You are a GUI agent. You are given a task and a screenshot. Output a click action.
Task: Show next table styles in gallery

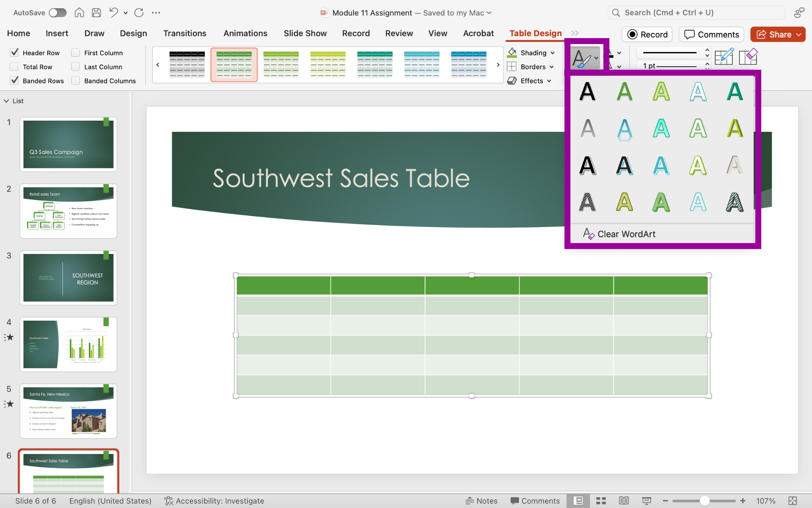click(x=498, y=65)
